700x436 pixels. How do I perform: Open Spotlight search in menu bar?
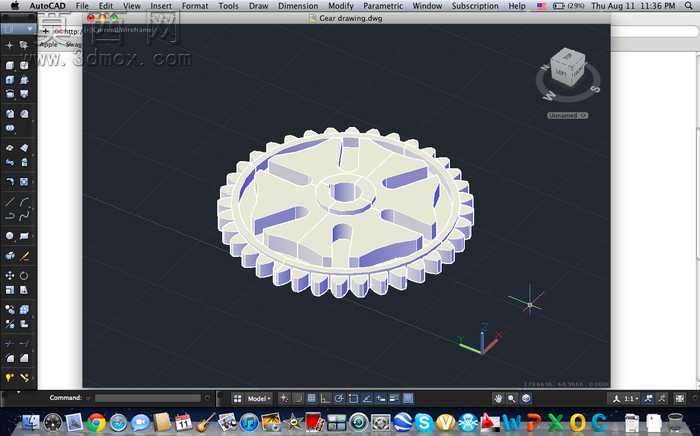click(689, 6)
